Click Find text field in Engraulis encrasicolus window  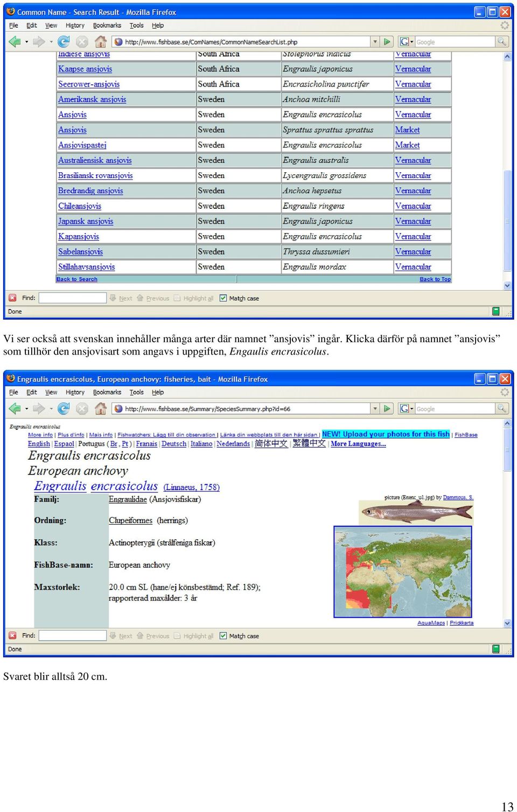73,635
